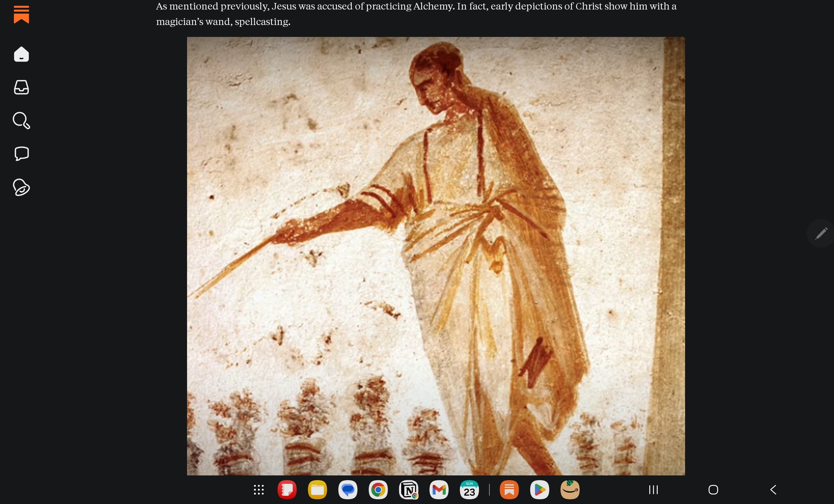Tap the back arrow navigation button
Screen dimensions: 834x504
pyautogui.click(x=773, y=489)
